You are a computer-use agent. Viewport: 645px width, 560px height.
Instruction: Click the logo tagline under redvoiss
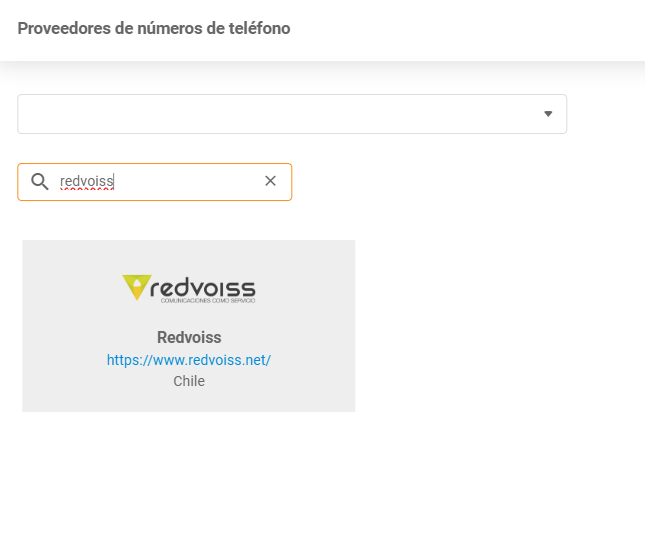pos(200,300)
